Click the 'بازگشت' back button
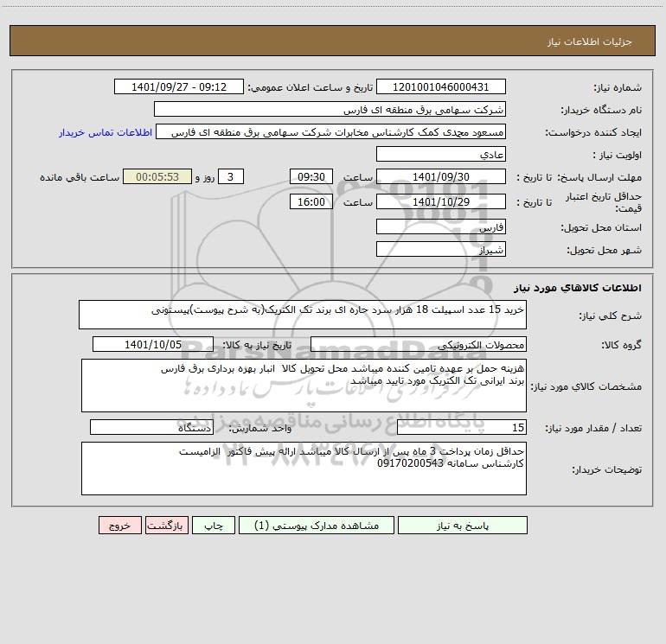Image resolution: width=666 pixels, height=644 pixels. 166,525
